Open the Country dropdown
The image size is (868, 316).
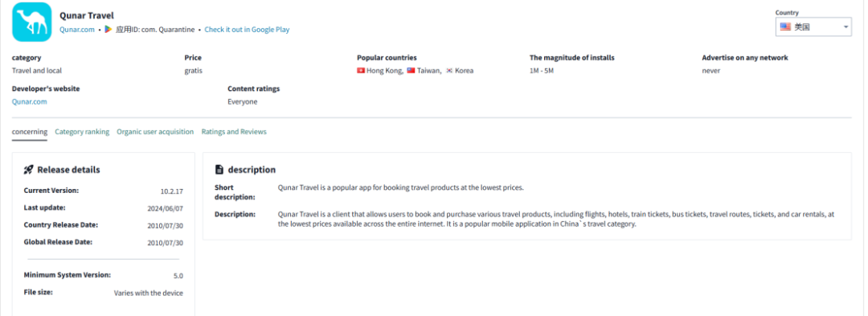pyautogui.click(x=813, y=27)
